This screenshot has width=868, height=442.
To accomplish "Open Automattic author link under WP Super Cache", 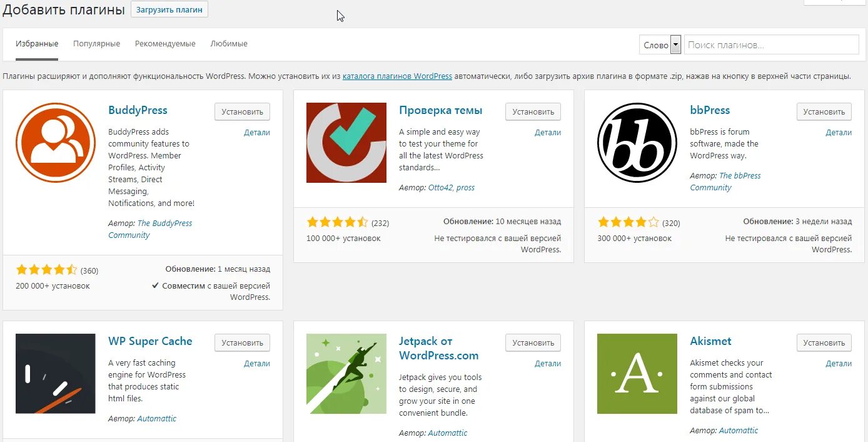I will [157, 418].
